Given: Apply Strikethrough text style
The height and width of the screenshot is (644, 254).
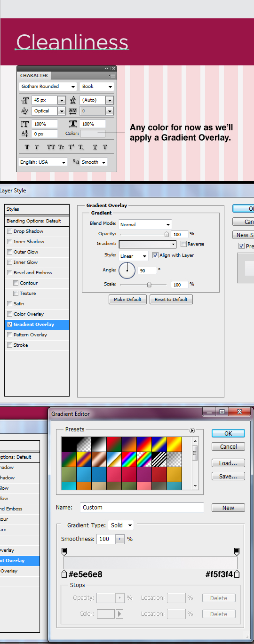Looking at the screenshot, I should point(104,147).
